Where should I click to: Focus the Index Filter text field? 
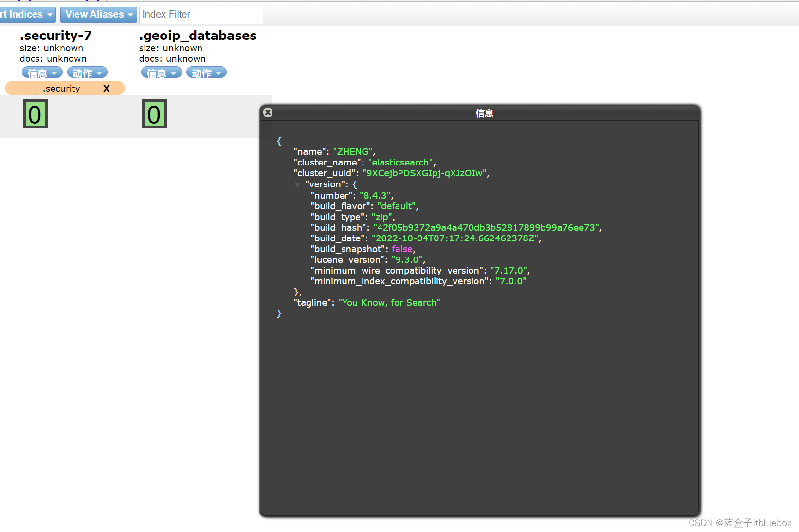[x=201, y=15]
